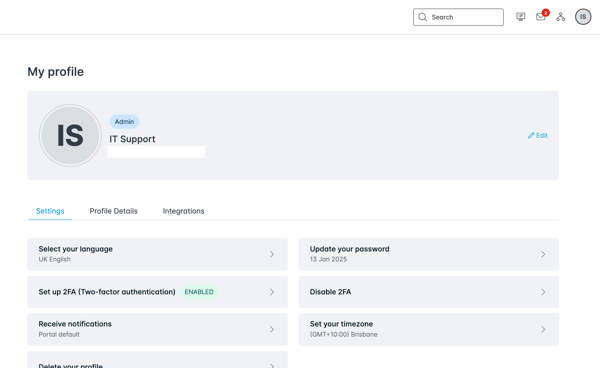
Task: Open the organization hierarchy icon
Action: (561, 17)
